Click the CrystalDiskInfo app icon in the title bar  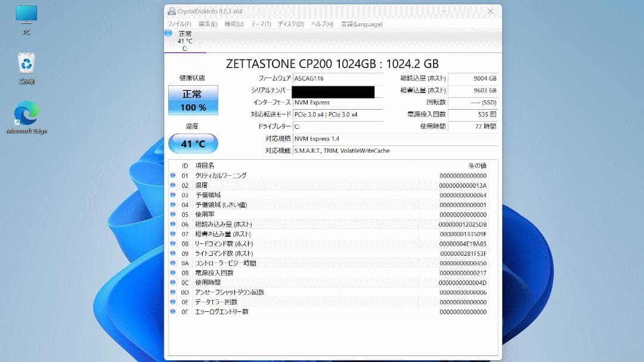pos(171,11)
